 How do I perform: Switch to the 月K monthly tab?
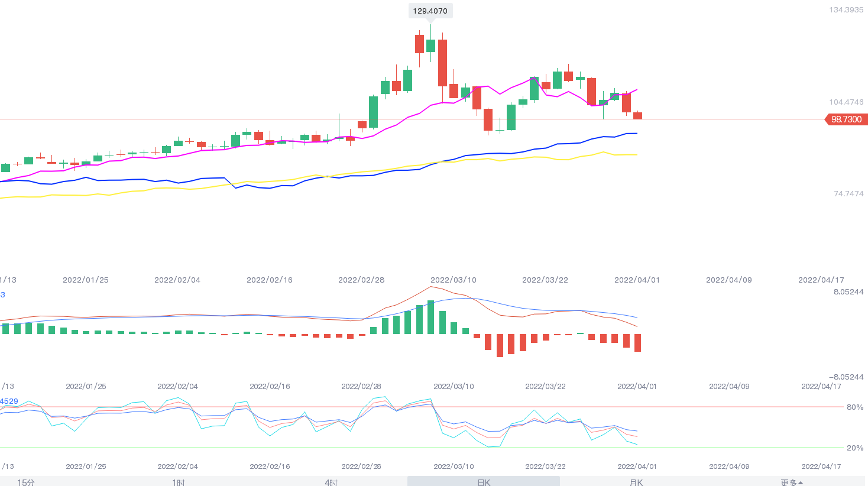coord(636,482)
